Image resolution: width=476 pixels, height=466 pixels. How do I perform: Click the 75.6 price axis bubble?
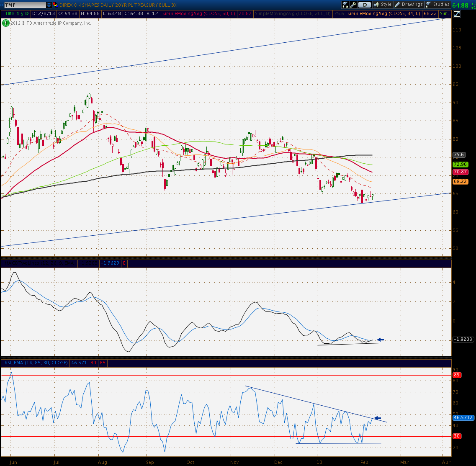pos(459,155)
